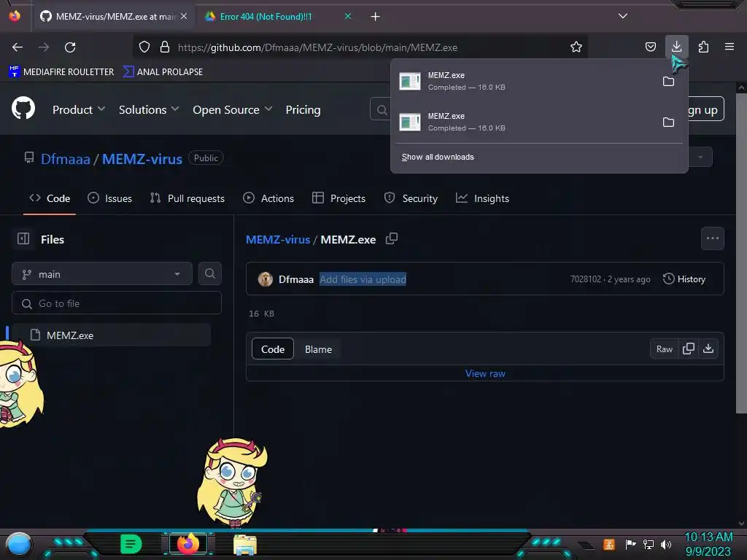The image size is (747, 560).
Task: Go back using the browser back arrow
Action: [x=18, y=47]
